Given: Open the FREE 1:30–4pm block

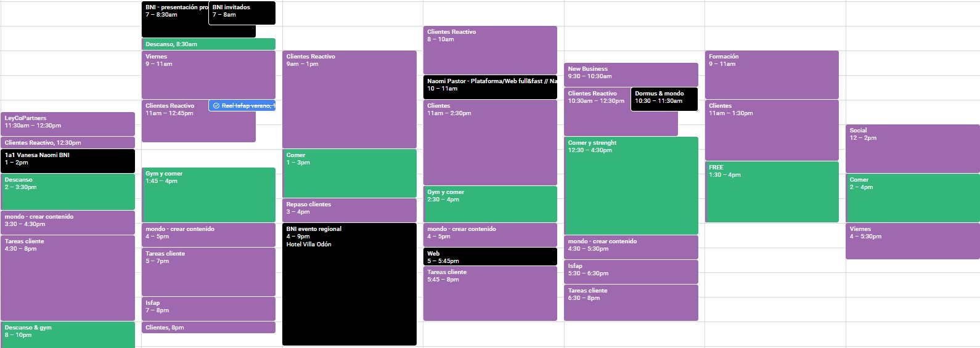Looking at the screenshot, I should coord(771,191).
